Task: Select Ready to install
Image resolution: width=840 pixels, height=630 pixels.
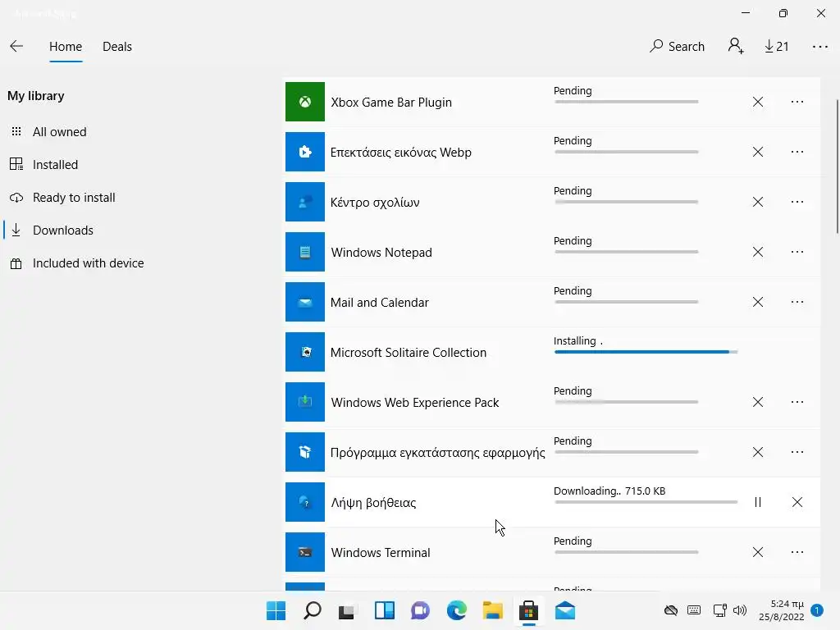Action: (74, 197)
